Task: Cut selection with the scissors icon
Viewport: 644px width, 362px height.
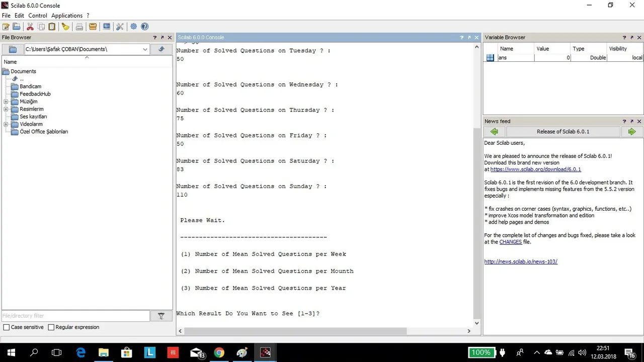Action: [30, 27]
